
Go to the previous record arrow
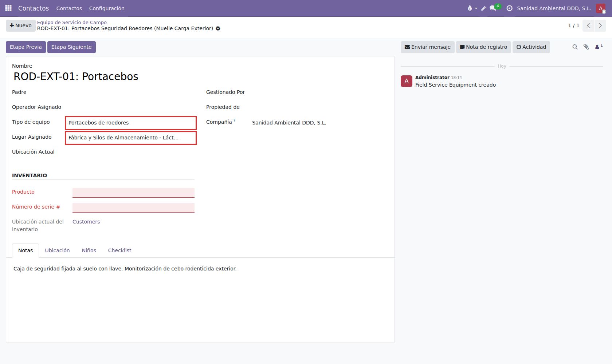(x=588, y=25)
